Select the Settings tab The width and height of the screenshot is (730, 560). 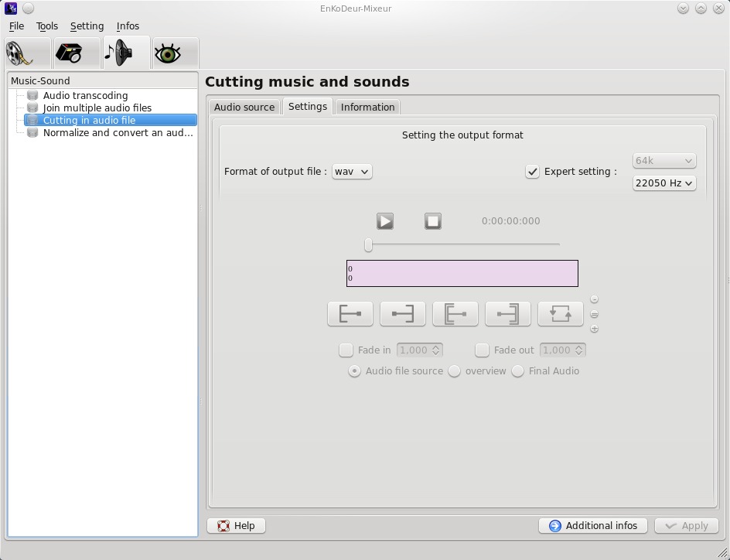[x=308, y=106]
